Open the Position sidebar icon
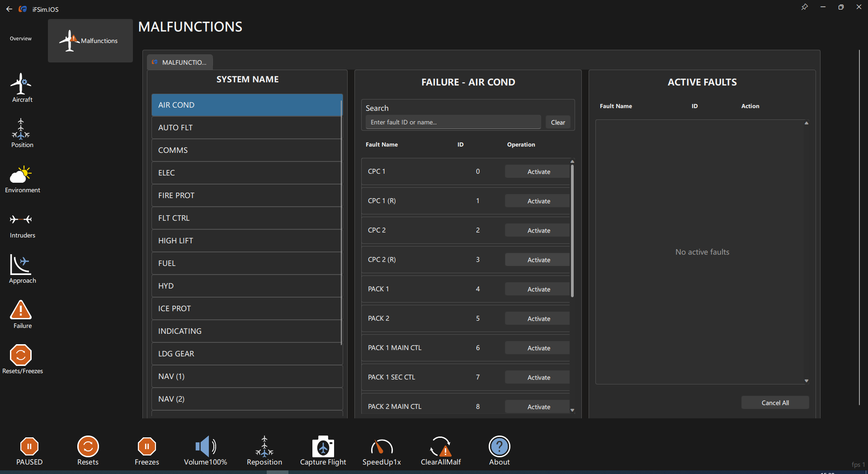Screen dimensions: 868x474 pyautogui.click(x=22, y=130)
